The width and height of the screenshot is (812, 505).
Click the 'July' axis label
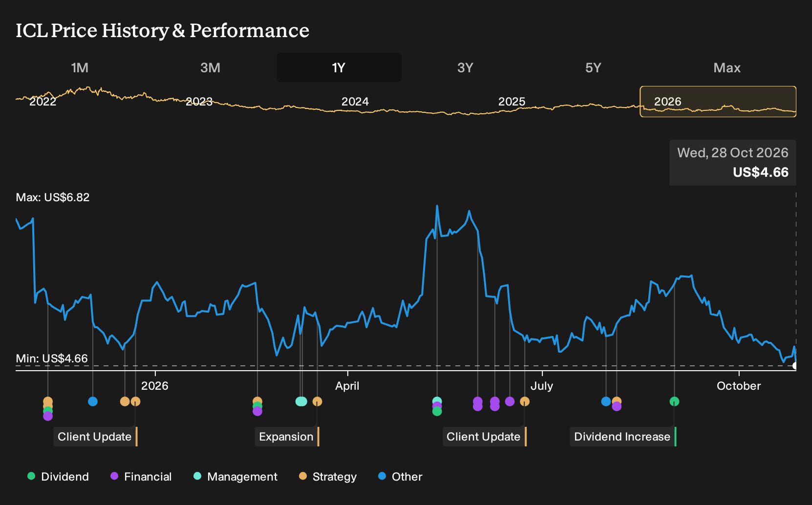(x=542, y=386)
